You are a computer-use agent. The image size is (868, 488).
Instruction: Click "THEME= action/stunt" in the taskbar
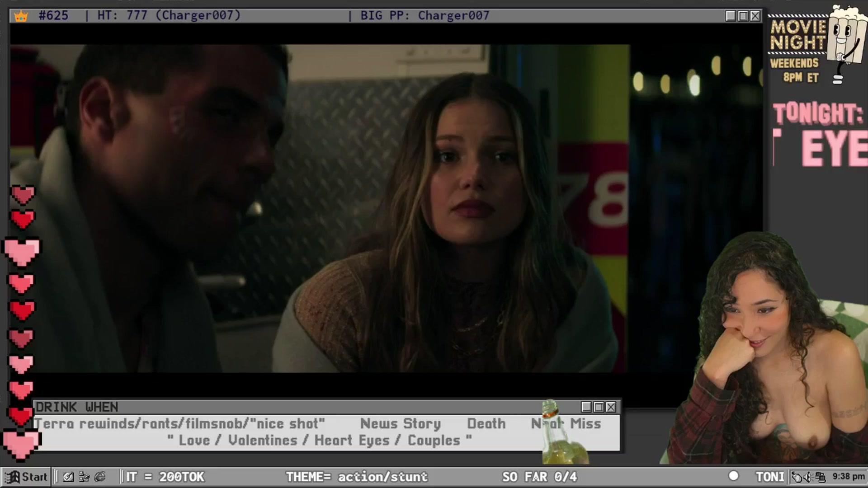tap(357, 477)
